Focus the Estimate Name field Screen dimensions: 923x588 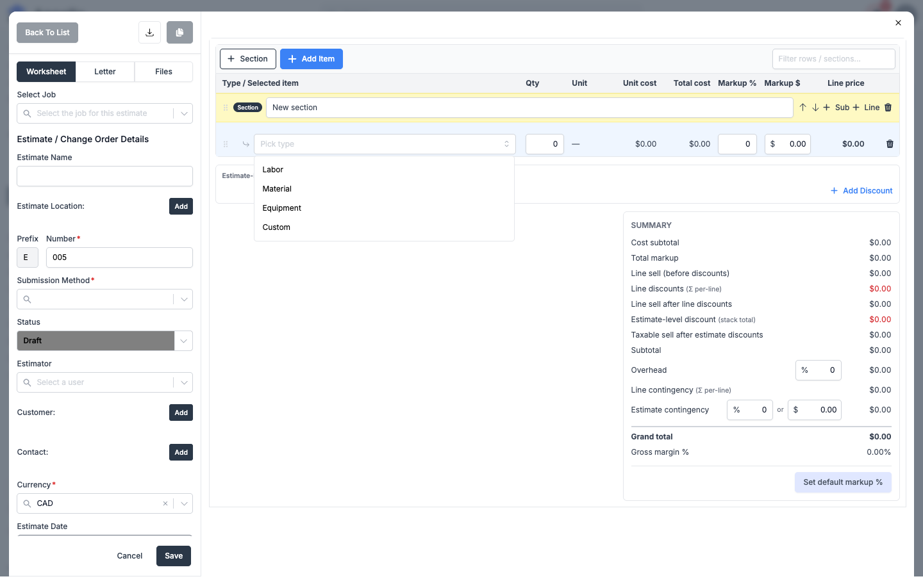[x=105, y=176]
